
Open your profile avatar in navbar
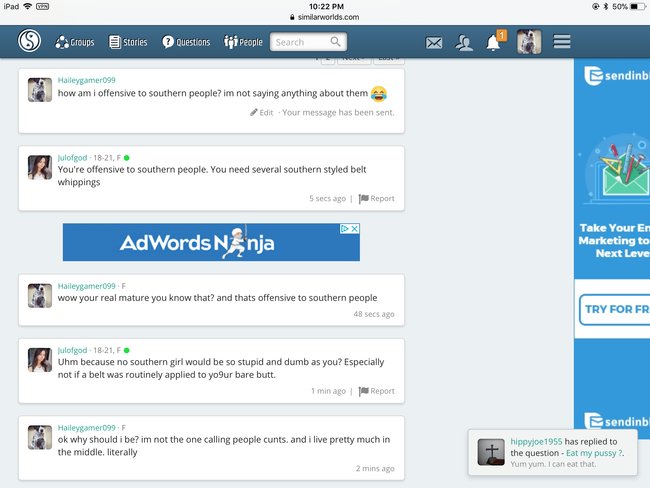point(529,42)
